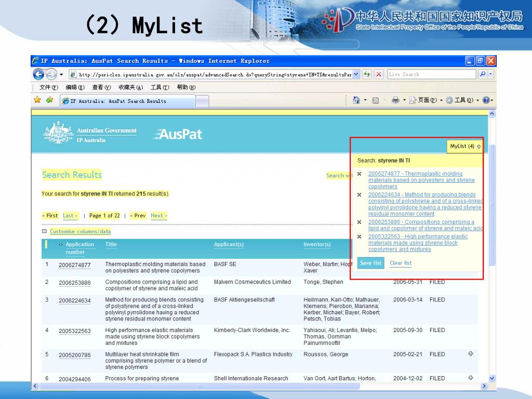Expand Customise columns/data options

click(80, 231)
